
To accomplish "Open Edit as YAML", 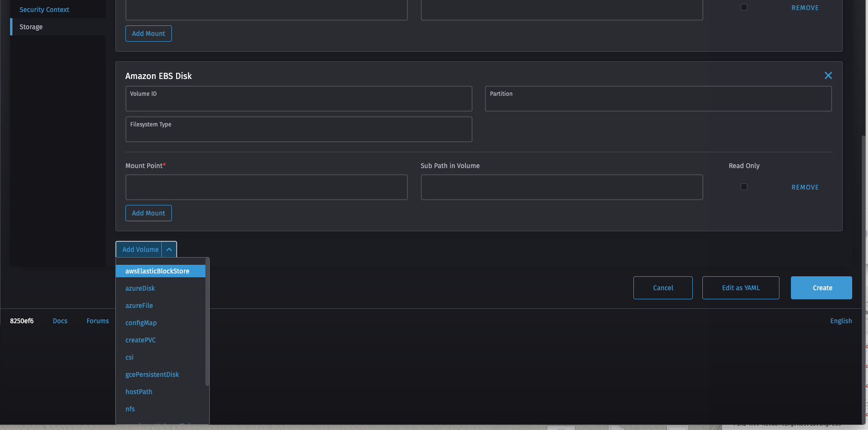I will pyautogui.click(x=741, y=288).
